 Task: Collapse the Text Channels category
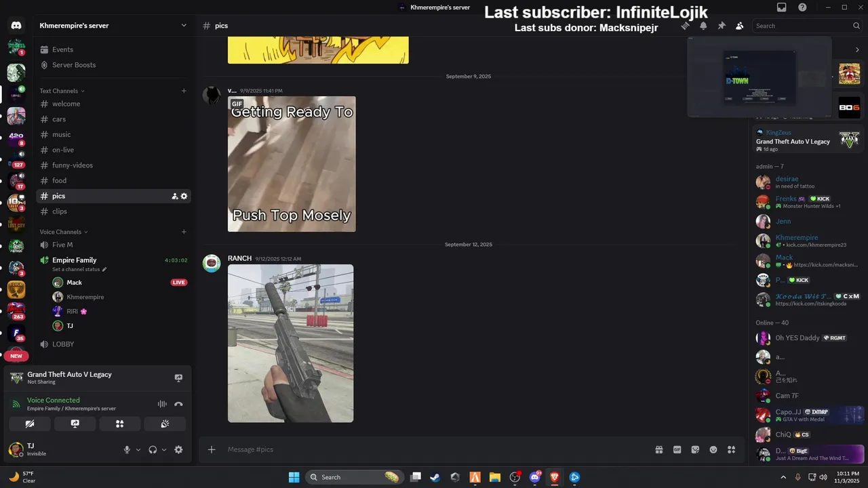click(62, 91)
